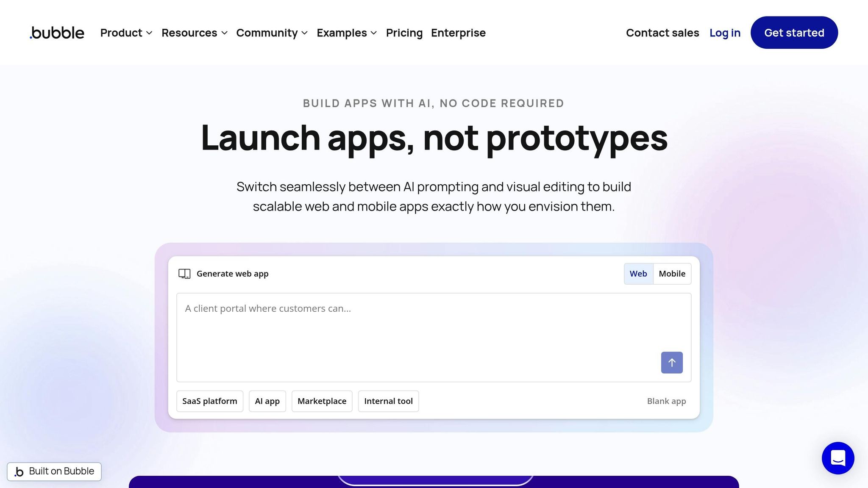This screenshot has height=488, width=868.
Task: Click the Bubble logo in header
Action: 57,33
